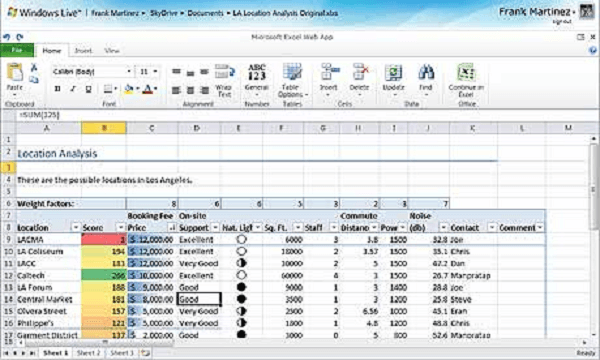Switch to the Insert ribbon tab
Screen dimensions: 600x360
click(x=83, y=50)
